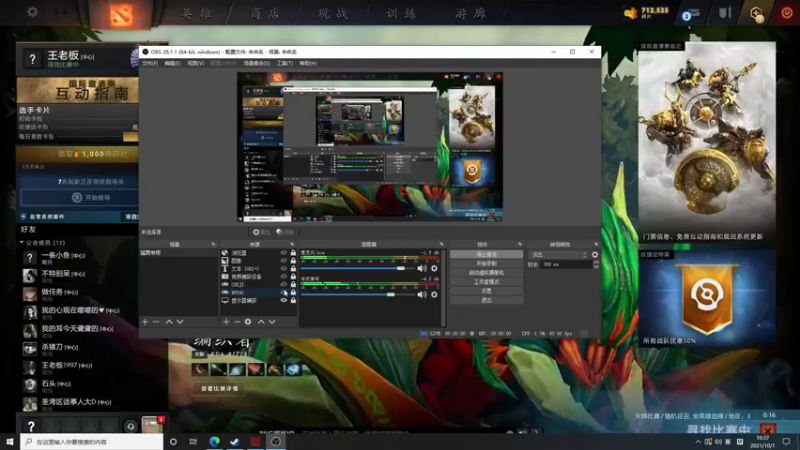
Task: Pop out the 控件 dock panel
Action: click(x=520, y=244)
